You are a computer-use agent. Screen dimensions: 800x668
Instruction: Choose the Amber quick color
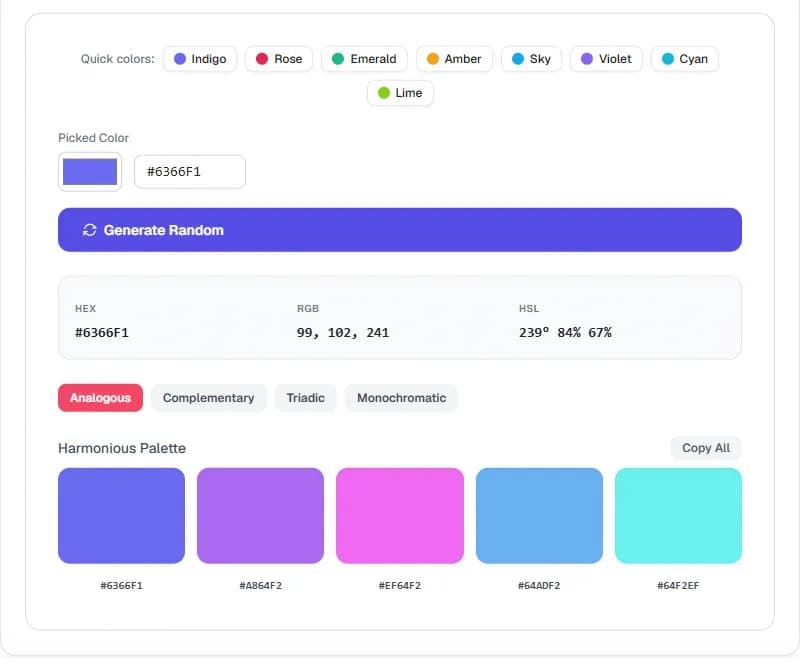point(454,59)
